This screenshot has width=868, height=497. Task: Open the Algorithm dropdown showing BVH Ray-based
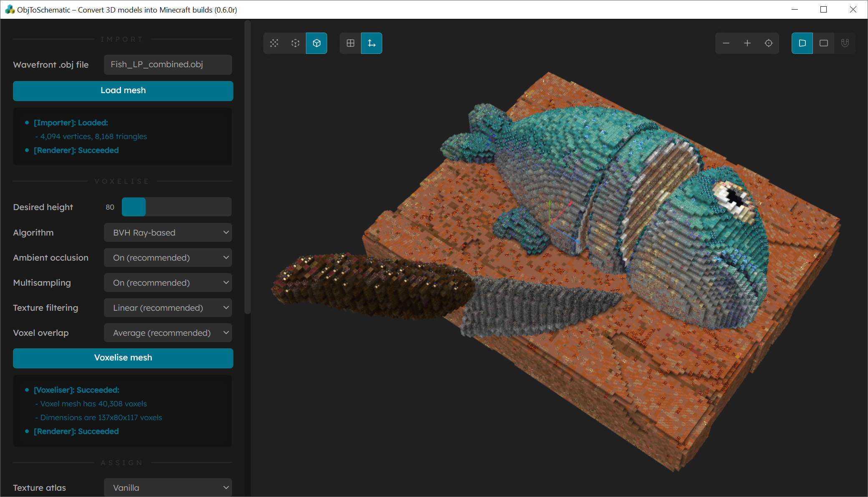168,233
